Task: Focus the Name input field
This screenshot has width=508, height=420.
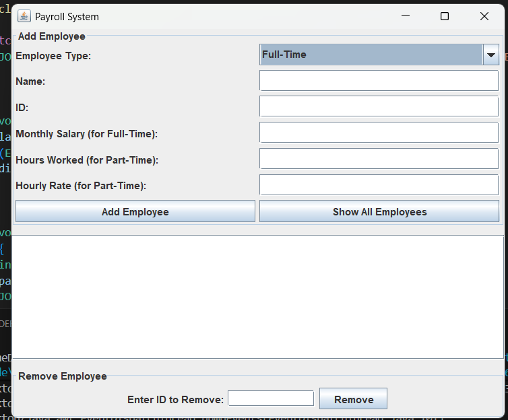Action: tap(379, 81)
